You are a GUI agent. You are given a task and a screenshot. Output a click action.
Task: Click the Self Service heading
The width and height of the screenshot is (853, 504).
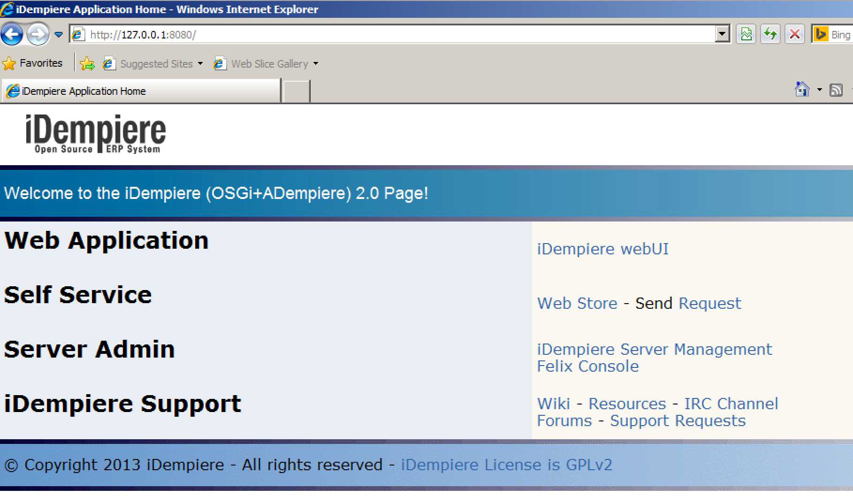coord(78,295)
